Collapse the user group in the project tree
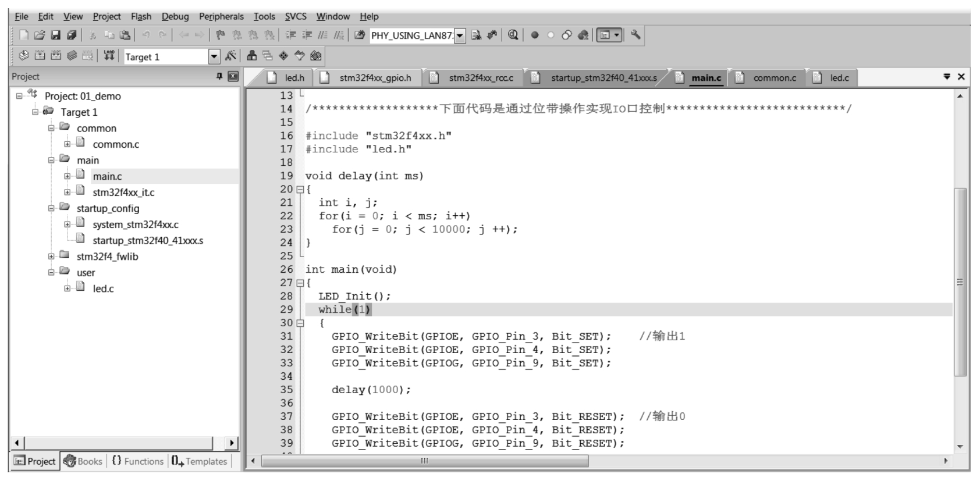 click(x=51, y=273)
